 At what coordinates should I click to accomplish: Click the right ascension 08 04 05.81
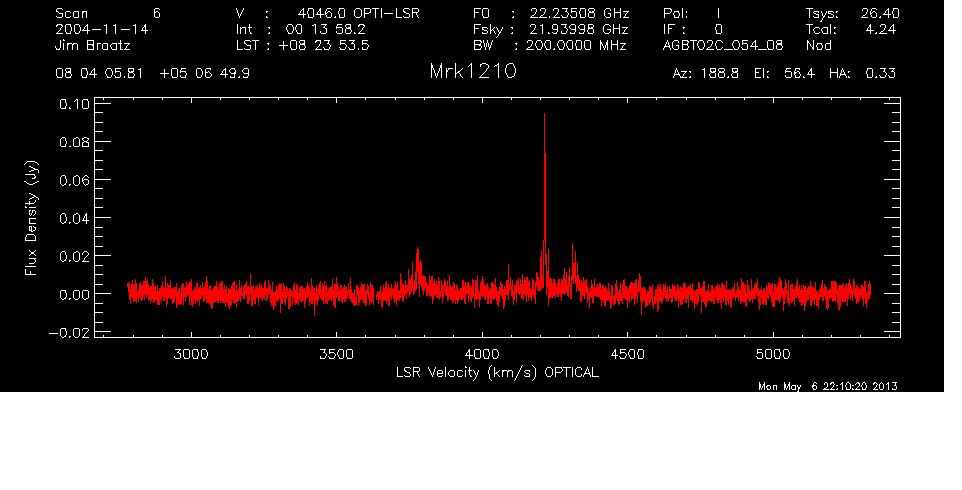(99, 74)
